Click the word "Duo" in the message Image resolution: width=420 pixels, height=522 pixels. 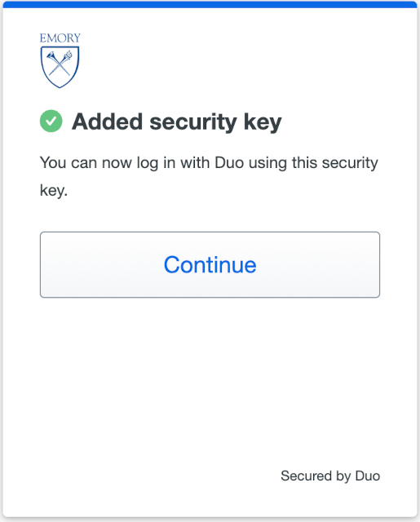(229, 163)
